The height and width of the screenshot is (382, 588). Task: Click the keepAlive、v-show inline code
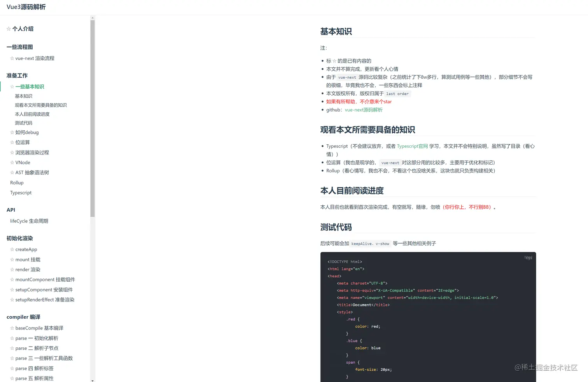coord(370,244)
